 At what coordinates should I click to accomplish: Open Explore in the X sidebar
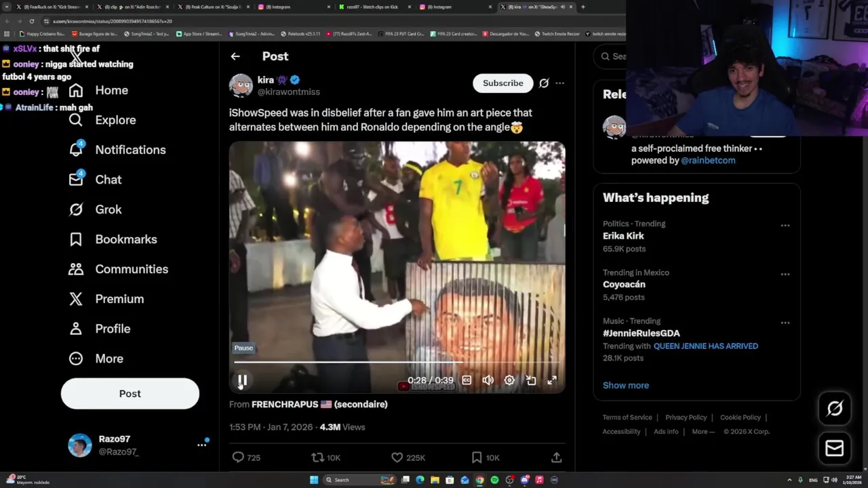(102, 120)
